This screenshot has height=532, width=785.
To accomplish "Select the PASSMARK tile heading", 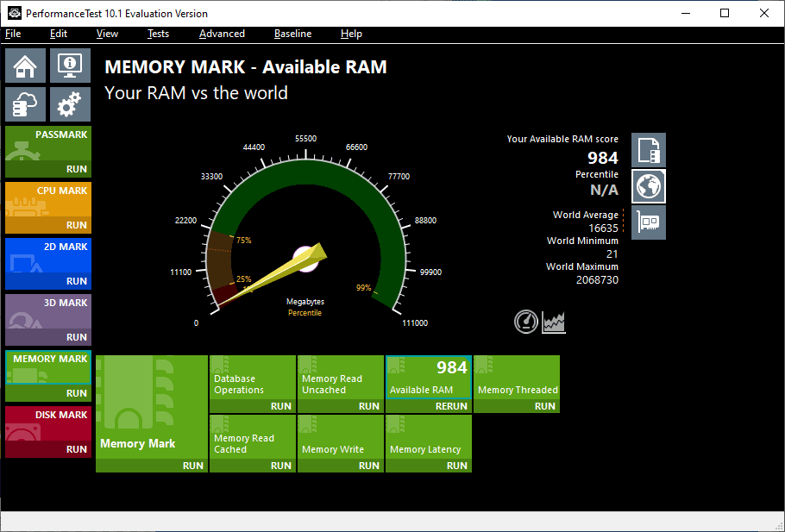I will tap(61, 135).
